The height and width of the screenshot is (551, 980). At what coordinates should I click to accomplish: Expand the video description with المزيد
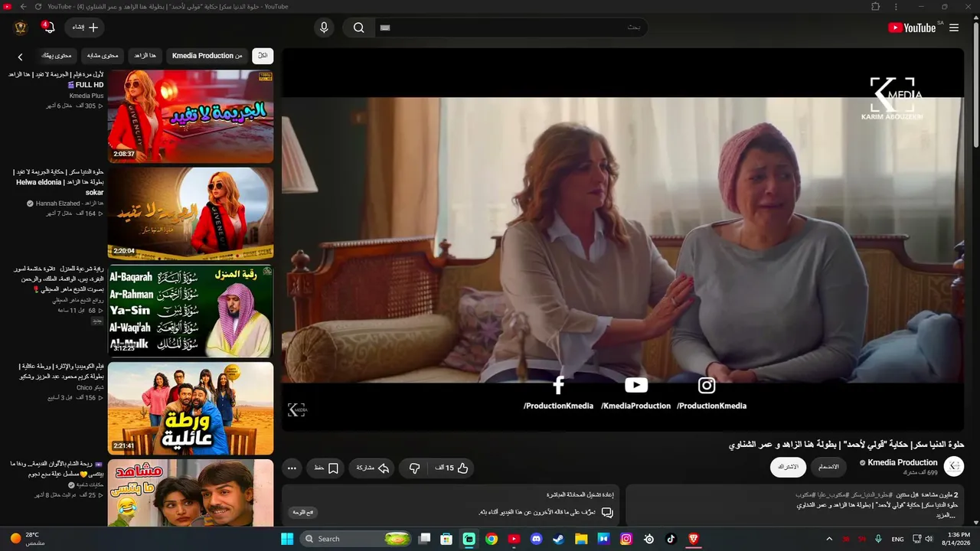click(947, 515)
